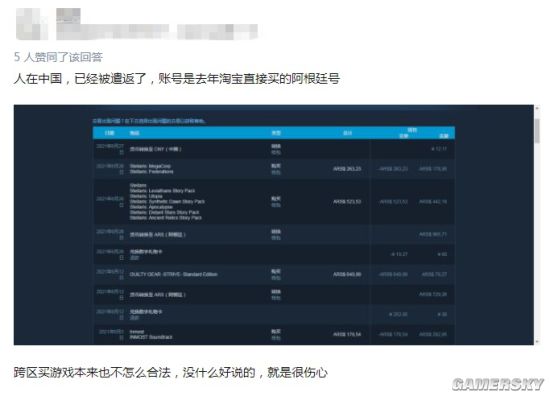Open the blue help link above the table
This screenshot has height=396, width=550.
click(x=149, y=121)
